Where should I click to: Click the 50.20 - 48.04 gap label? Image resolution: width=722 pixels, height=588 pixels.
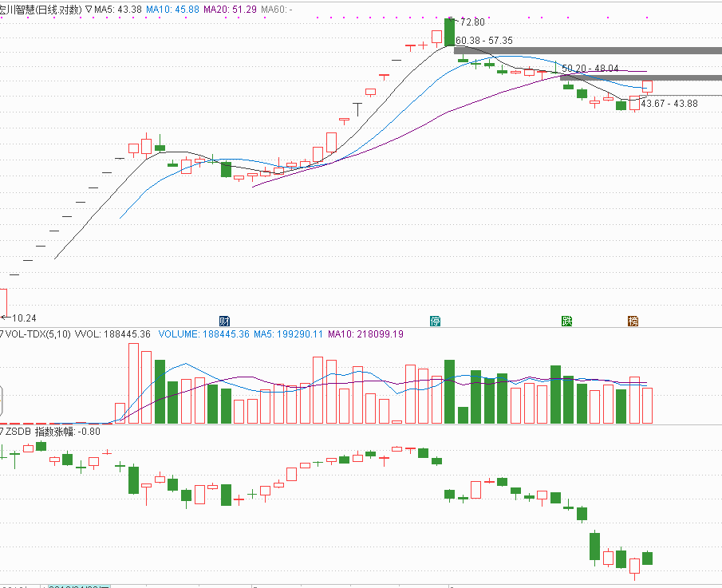click(590, 69)
